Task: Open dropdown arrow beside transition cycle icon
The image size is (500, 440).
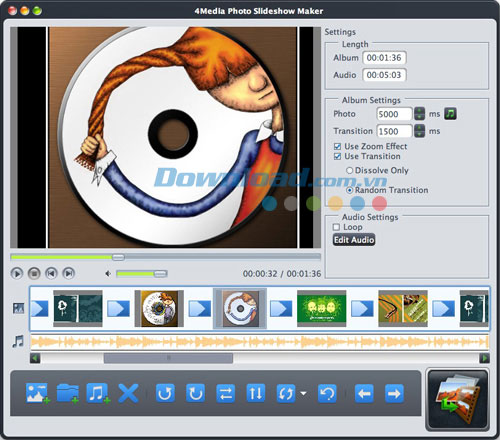Action: [x=303, y=394]
